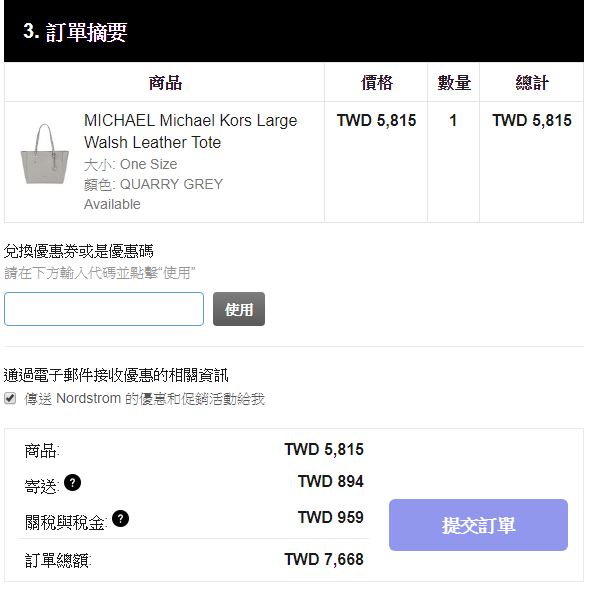Click the 傳送 Nordstrom 的優惠和促銷活動給我 label
The width and height of the screenshot is (610, 594).
pos(144,398)
